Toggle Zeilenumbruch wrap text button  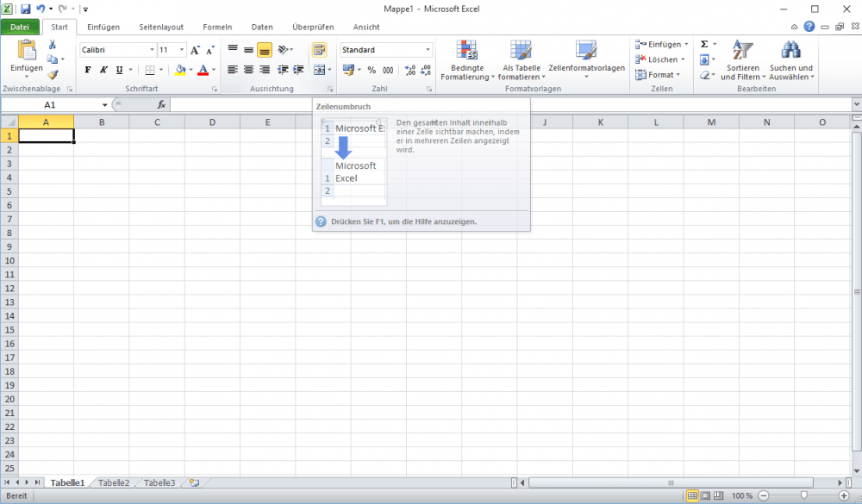coord(320,50)
